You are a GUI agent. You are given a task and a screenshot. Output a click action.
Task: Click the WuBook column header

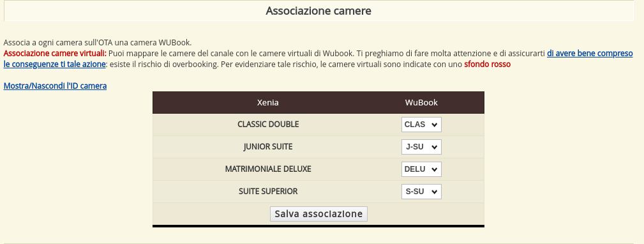(x=421, y=103)
